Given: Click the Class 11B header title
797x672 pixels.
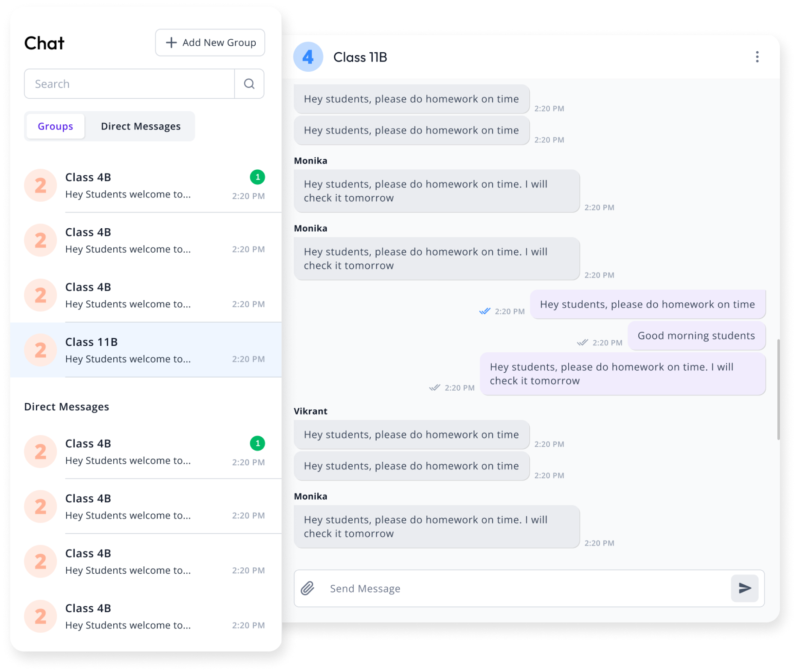Looking at the screenshot, I should click(x=360, y=57).
